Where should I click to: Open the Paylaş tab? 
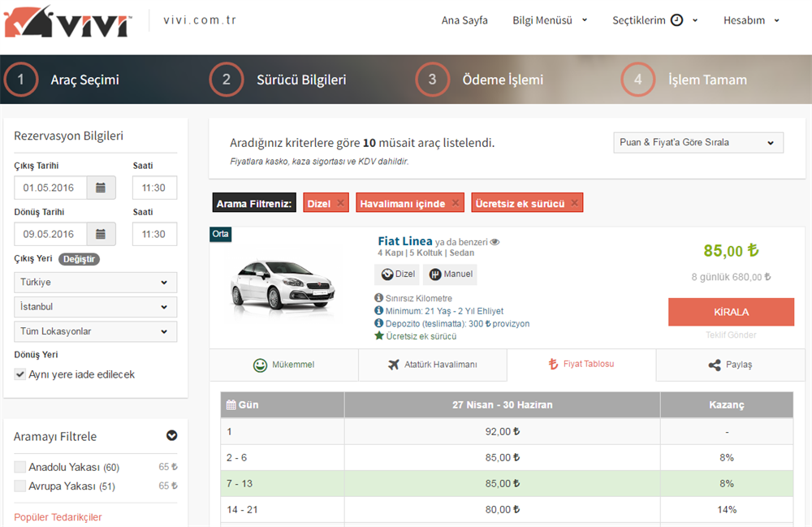pyautogui.click(x=729, y=365)
